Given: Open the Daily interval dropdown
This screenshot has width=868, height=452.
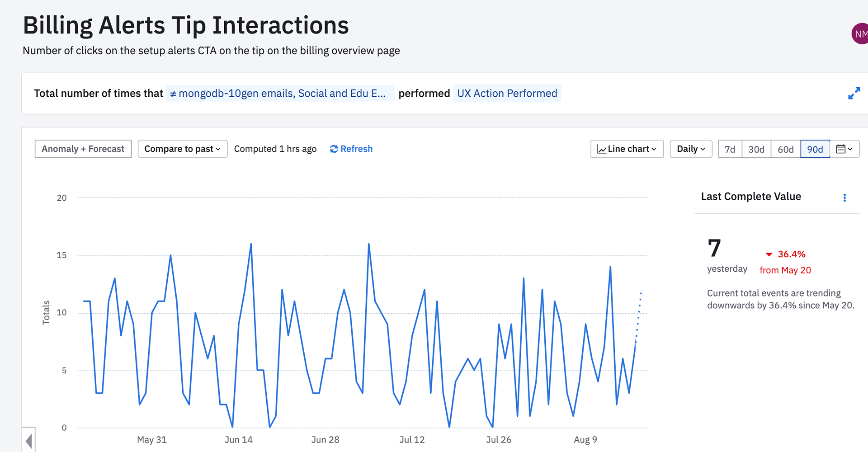Looking at the screenshot, I should 691,149.
